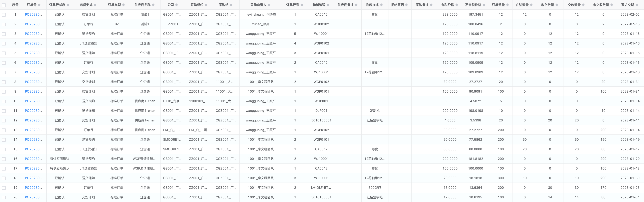Screen dimensions: 644x202
Task: Click sort icon beside 订单号 header
Action: coord(39,5)
